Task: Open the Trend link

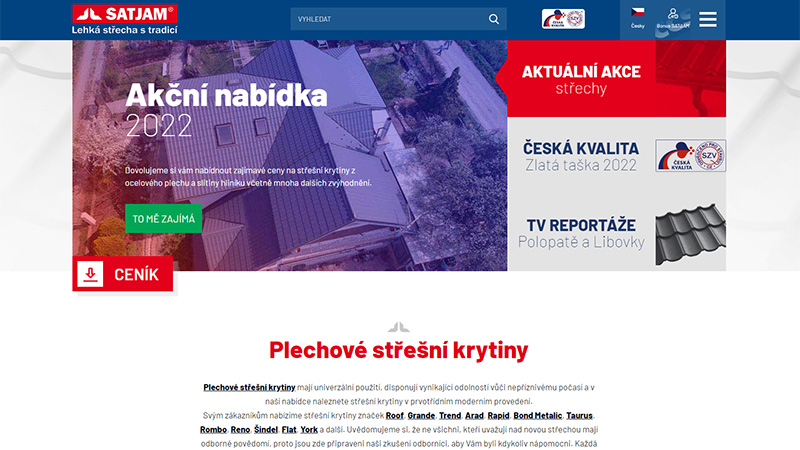Action: [x=449, y=415]
